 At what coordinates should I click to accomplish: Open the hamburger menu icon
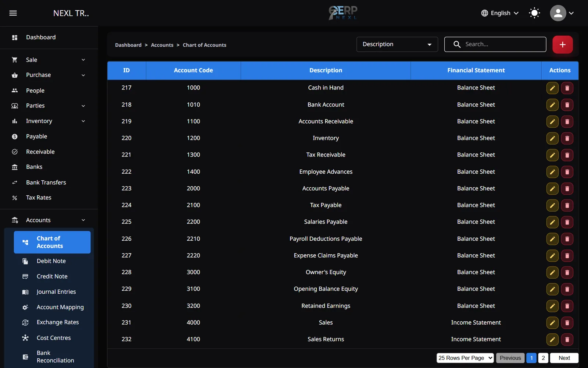coord(13,13)
